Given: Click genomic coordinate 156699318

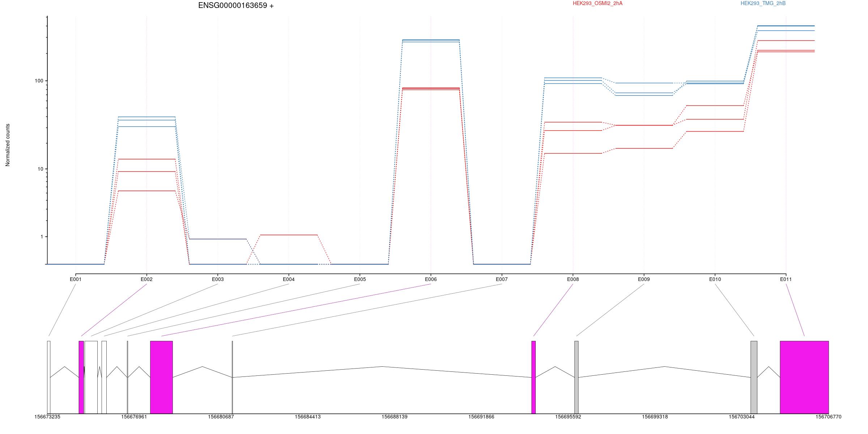Looking at the screenshot, I should 655,417.
